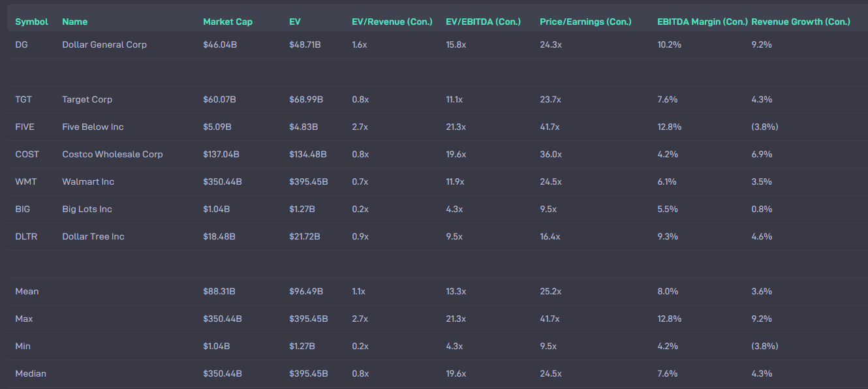Click the 6.1% EBITDA margin for Walmart
868x389 pixels.
[667, 181]
